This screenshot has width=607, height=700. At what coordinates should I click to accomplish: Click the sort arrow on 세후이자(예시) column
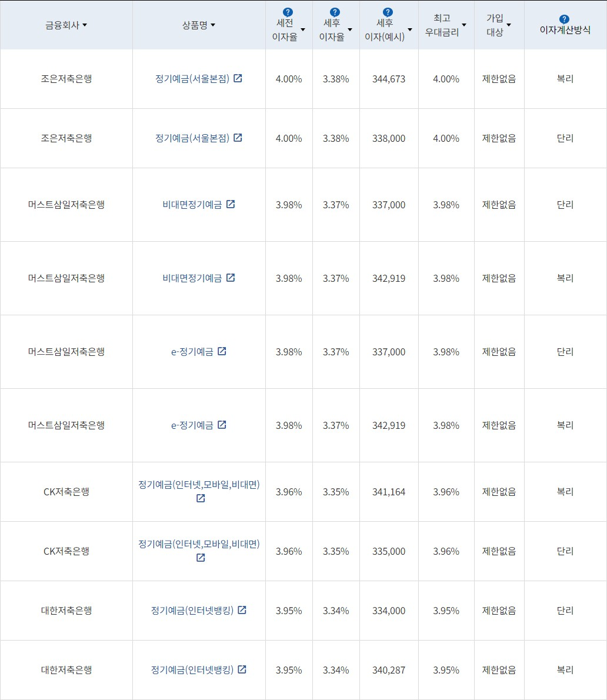[410, 28]
